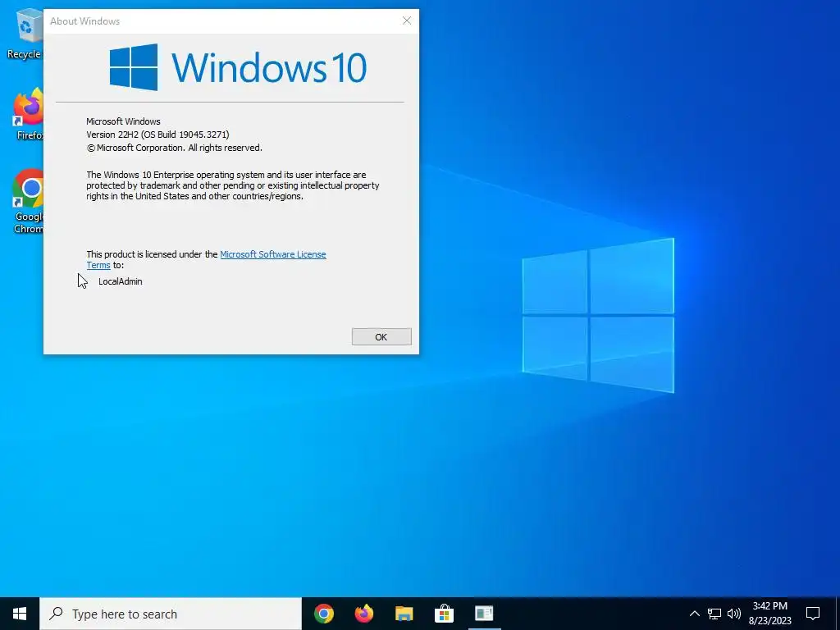The image size is (840, 630).
Task: Click the LocalAdmin licensee name
Action: pyautogui.click(x=121, y=281)
